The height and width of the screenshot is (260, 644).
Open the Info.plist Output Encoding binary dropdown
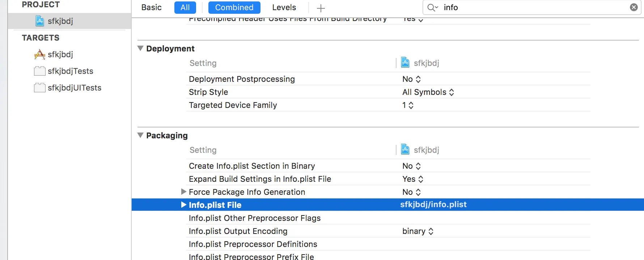pos(418,231)
